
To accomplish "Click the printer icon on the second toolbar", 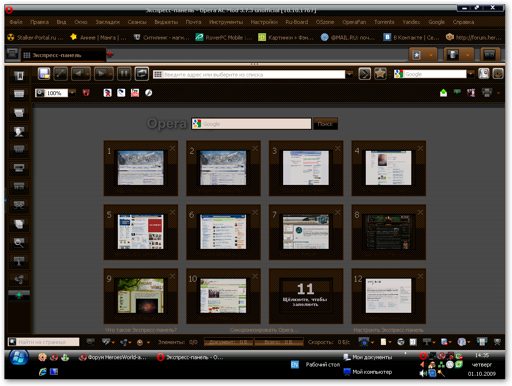I will (487, 93).
